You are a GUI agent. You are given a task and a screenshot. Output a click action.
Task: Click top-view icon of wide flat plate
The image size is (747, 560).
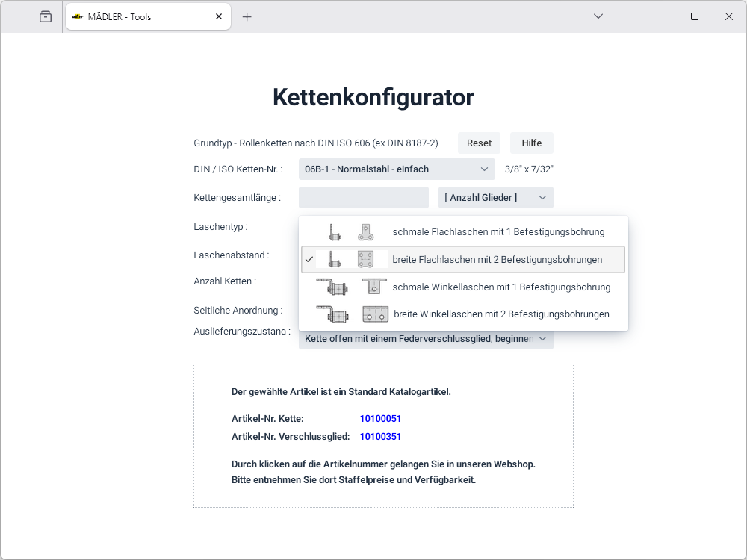pyautogui.click(x=365, y=259)
